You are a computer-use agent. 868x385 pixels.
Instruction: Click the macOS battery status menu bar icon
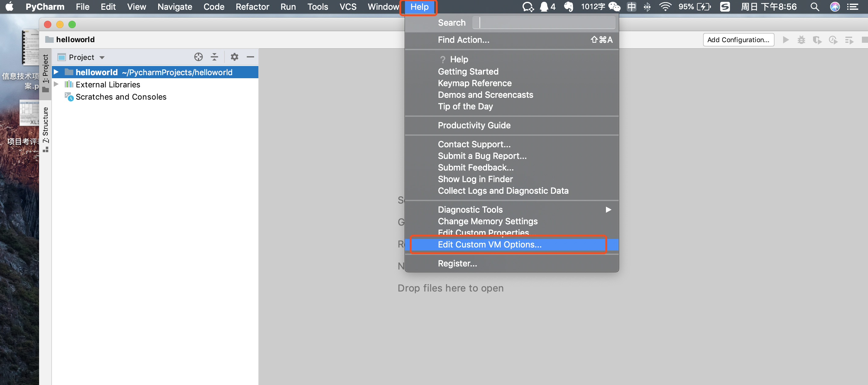[x=709, y=7]
